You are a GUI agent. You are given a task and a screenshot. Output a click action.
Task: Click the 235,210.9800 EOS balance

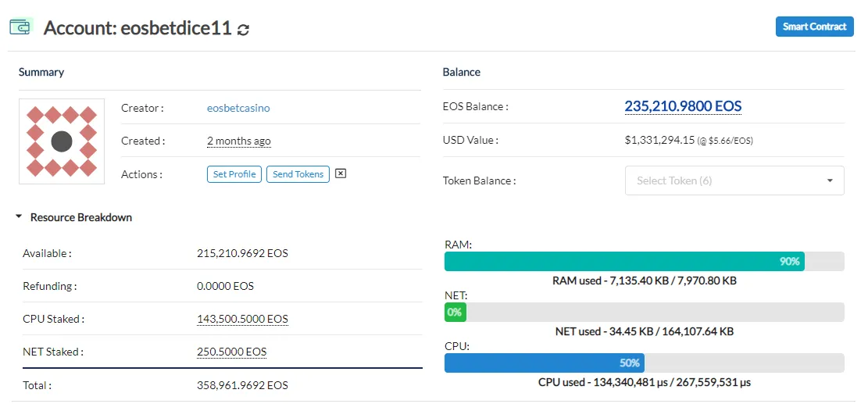tap(683, 105)
